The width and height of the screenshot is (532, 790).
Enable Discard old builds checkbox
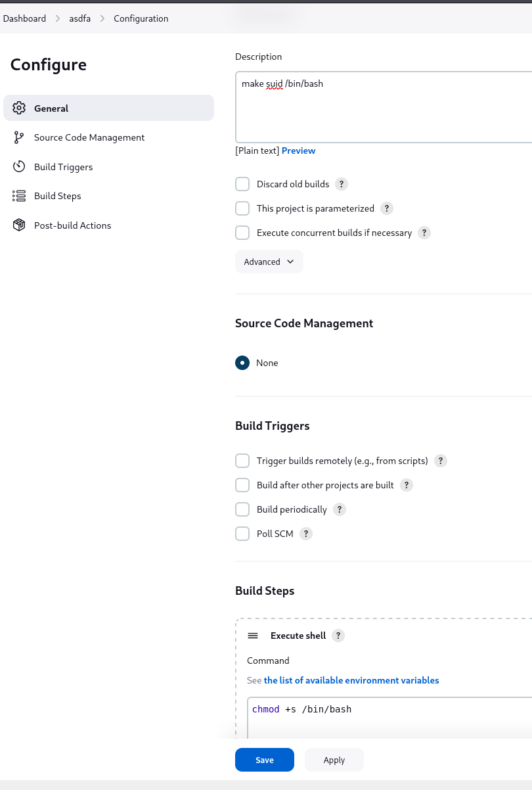(242, 184)
